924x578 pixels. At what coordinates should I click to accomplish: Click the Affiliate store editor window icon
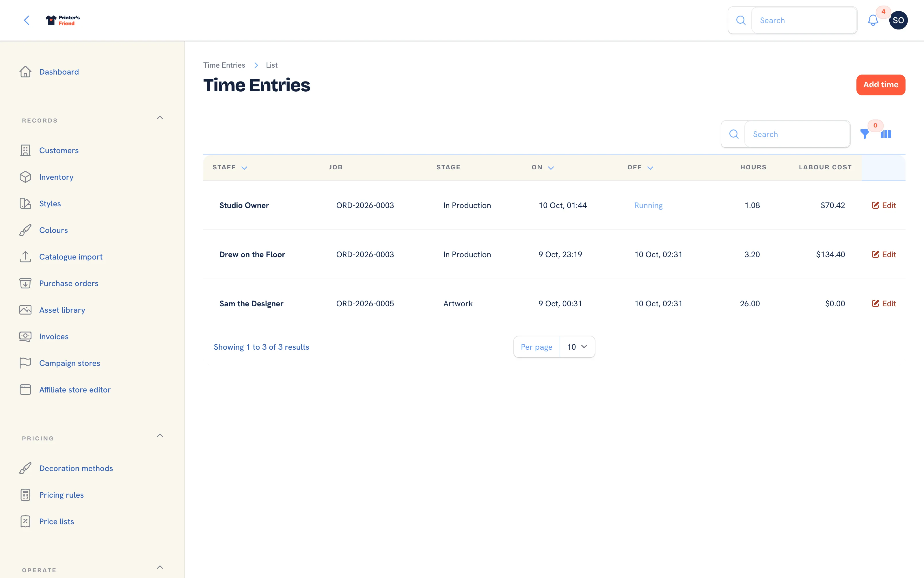pyautogui.click(x=25, y=390)
